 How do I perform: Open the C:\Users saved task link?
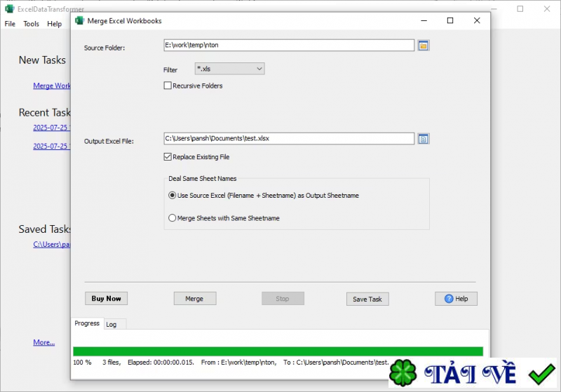(52, 245)
